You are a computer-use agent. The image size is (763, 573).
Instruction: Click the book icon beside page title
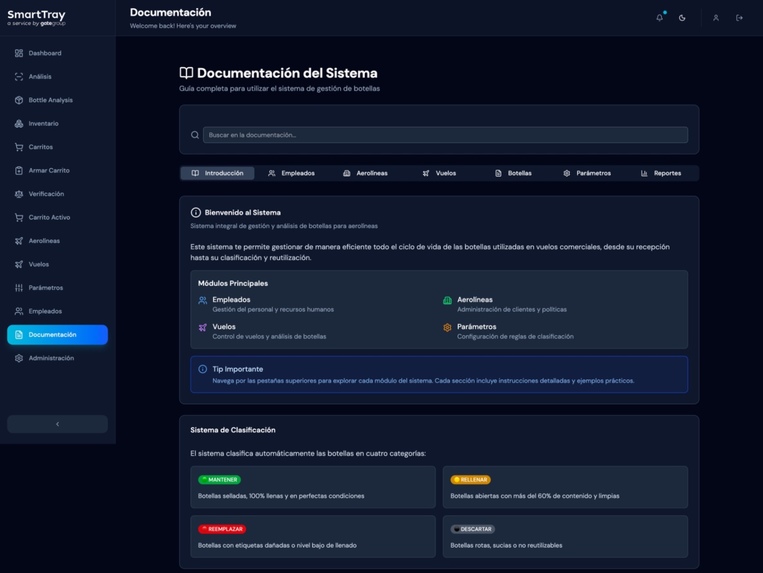[x=186, y=73]
